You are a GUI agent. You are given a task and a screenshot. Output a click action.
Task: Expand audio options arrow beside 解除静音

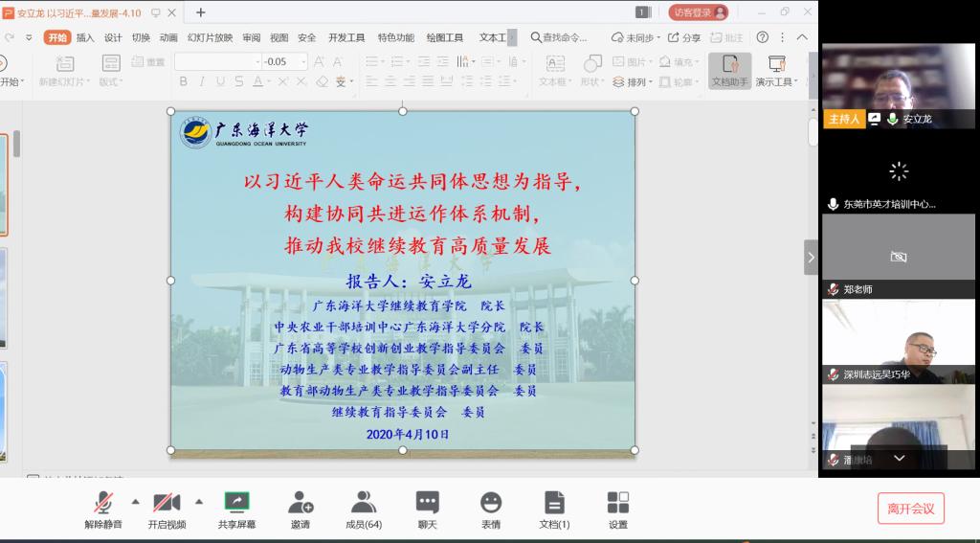tap(135, 501)
